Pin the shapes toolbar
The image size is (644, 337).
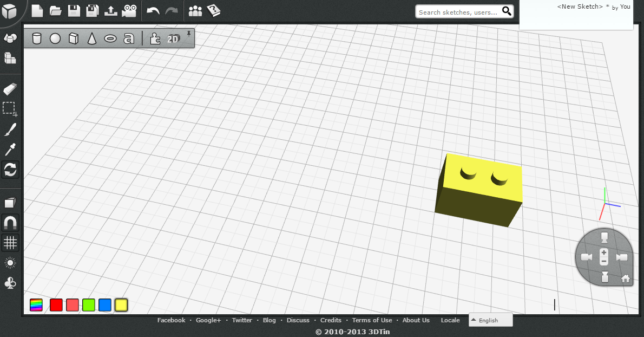click(189, 34)
